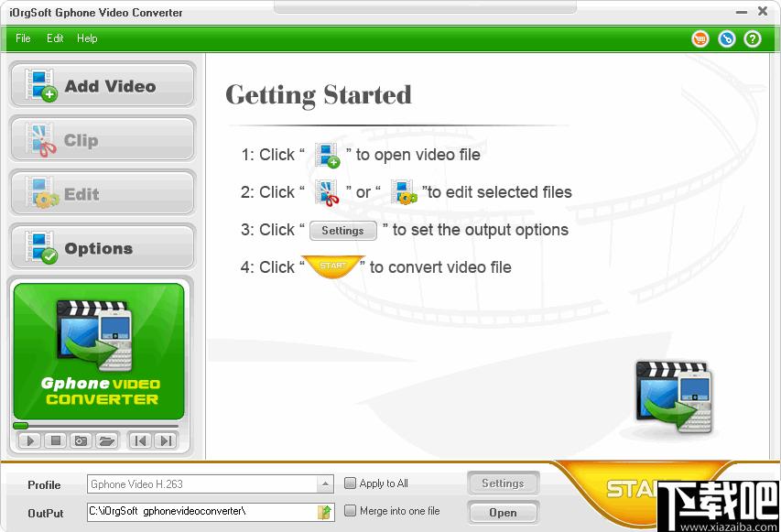Click the Clip button

pos(103,139)
